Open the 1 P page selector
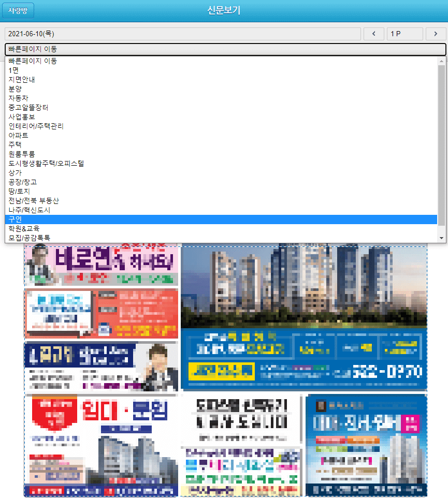 405,34
